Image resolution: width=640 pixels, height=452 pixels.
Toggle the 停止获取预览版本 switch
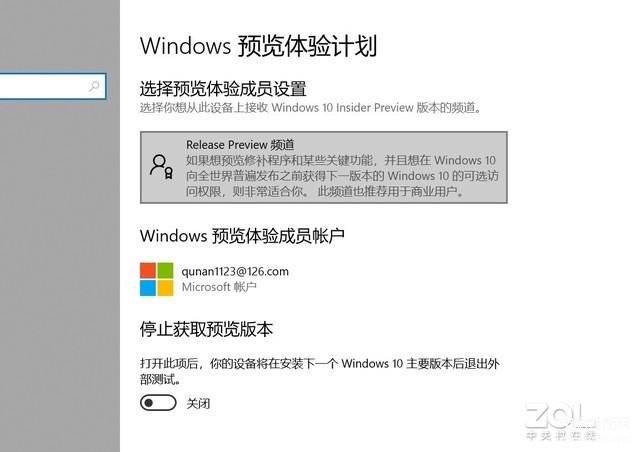tap(158, 403)
